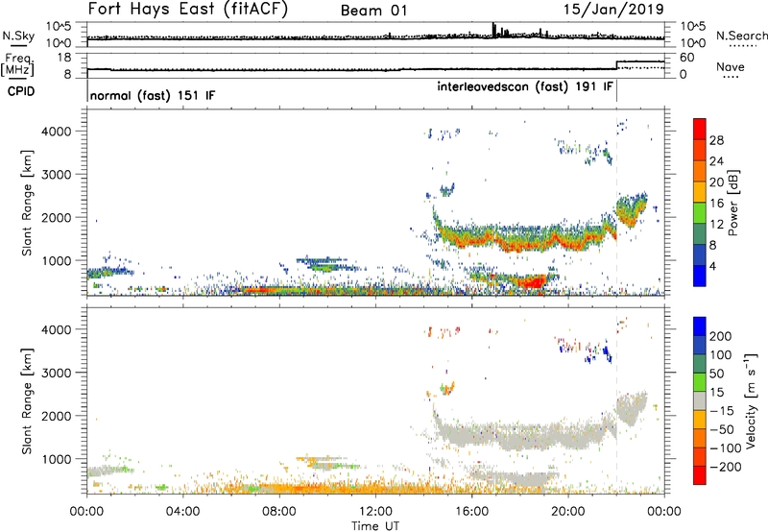This screenshot has height=532, width=768.
Task: Click the 'Nave' legend label
Action: click(731, 66)
